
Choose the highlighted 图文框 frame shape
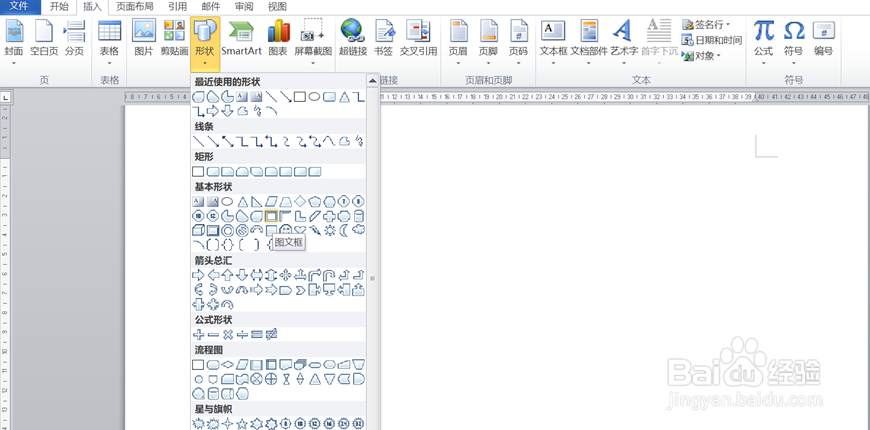[x=271, y=215]
